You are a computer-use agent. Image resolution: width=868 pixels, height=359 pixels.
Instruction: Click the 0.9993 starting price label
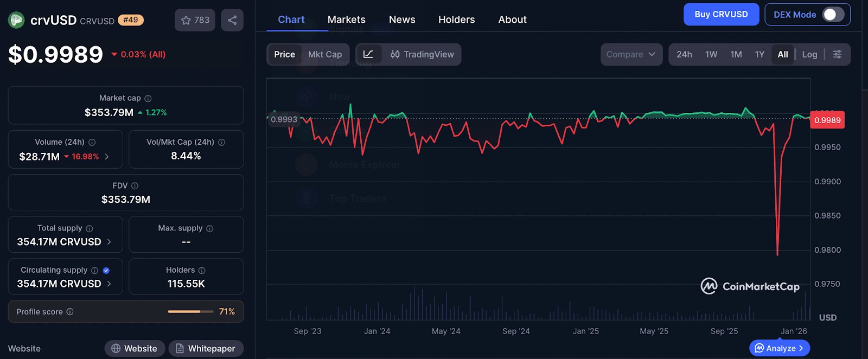click(x=284, y=119)
